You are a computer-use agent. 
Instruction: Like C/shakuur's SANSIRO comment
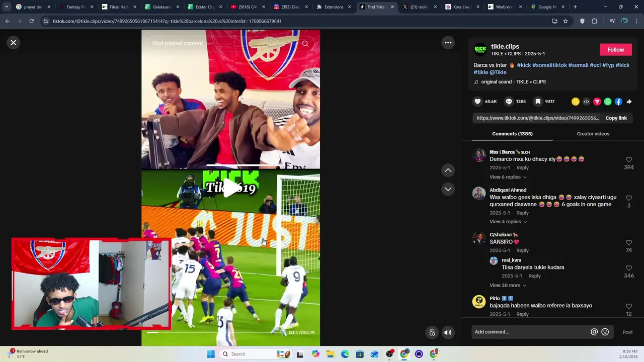click(x=628, y=243)
